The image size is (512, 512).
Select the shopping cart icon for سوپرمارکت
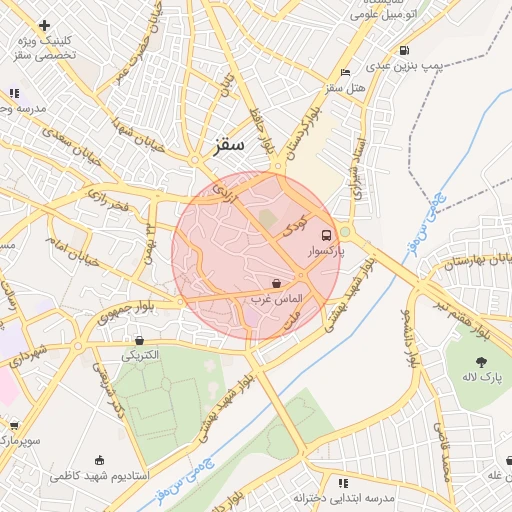tap(14, 426)
